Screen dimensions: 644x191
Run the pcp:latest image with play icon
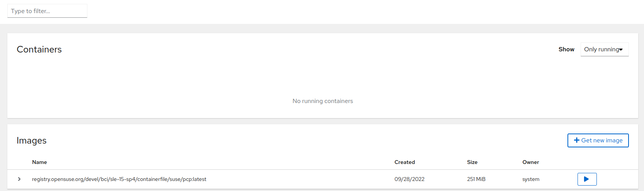(587, 179)
